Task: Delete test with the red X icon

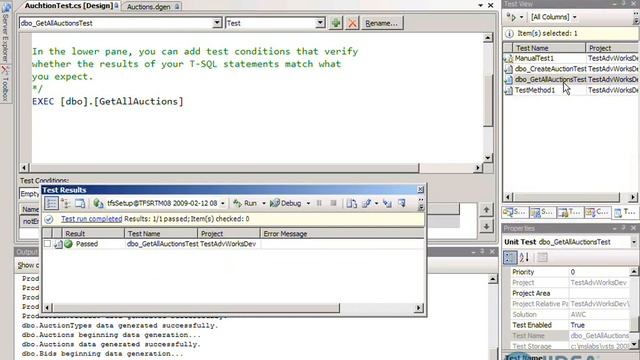Action: pyautogui.click(x=352, y=23)
